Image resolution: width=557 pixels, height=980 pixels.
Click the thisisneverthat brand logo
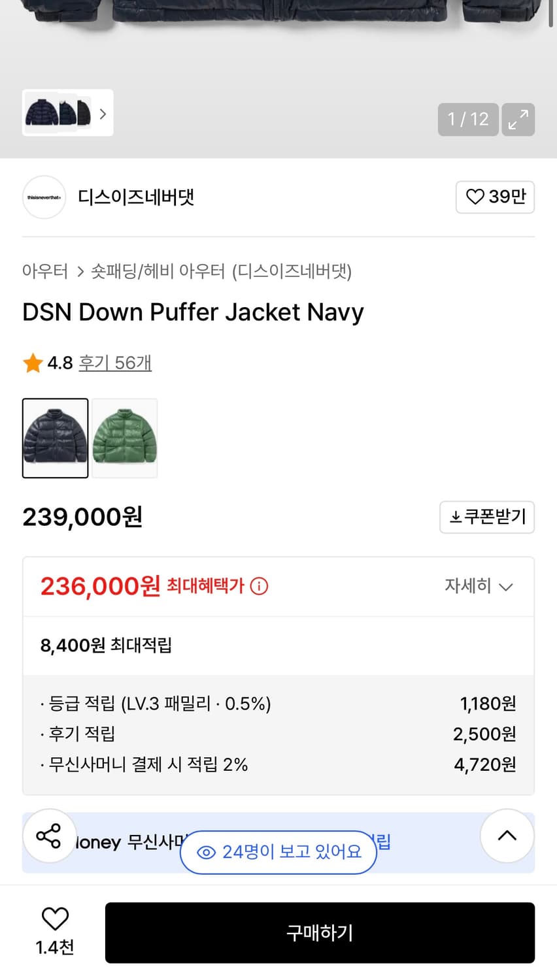(x=44, y=197)
